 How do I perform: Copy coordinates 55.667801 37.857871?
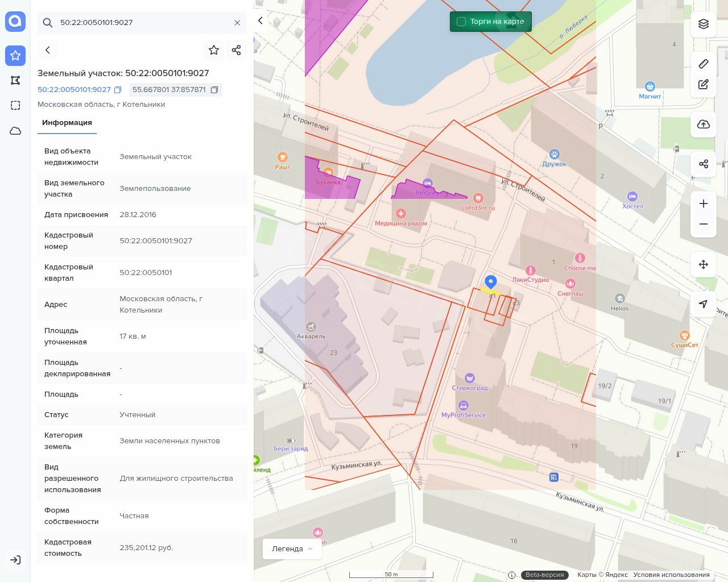(214, 90)
